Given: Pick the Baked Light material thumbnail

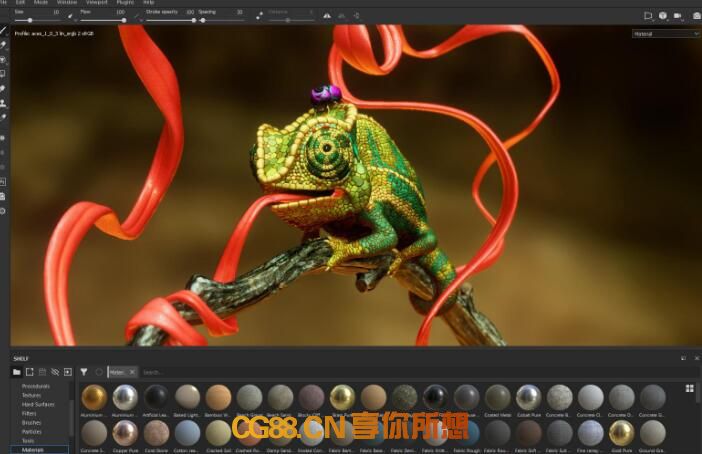Looking at the screenshot, I should [x=187, y=398].
